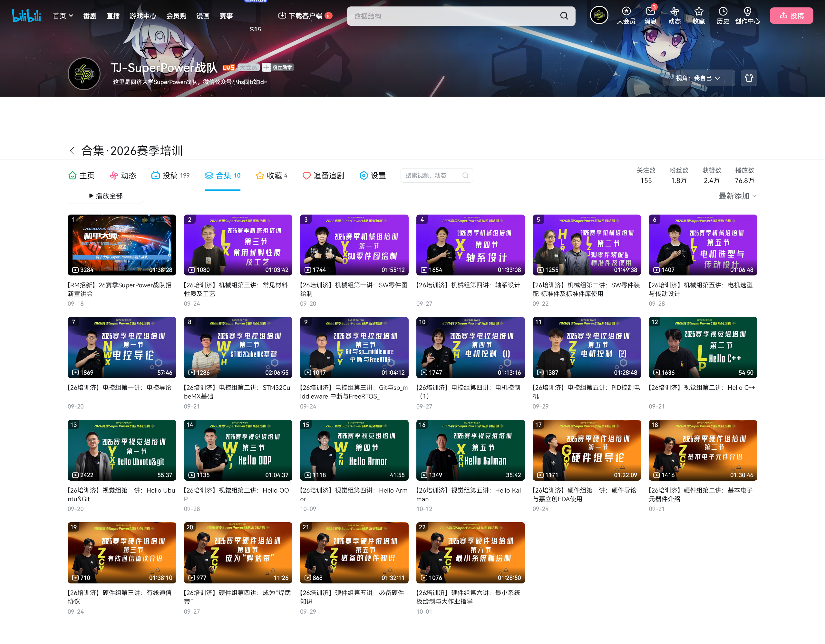Switch to the 主页 tab
Image resolution: width=825 pixels, height=644 pixels.
81,176
